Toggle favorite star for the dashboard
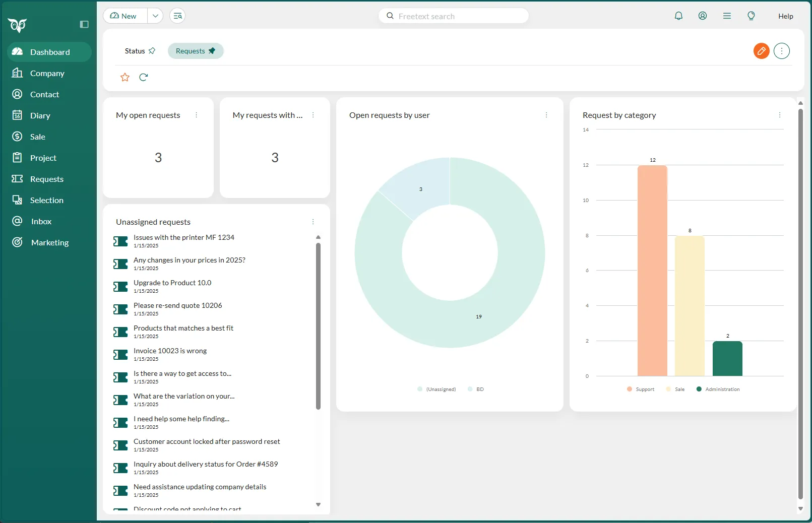This screenshot has width=812, height=523. pyautogui.click(x=125, y=77)
